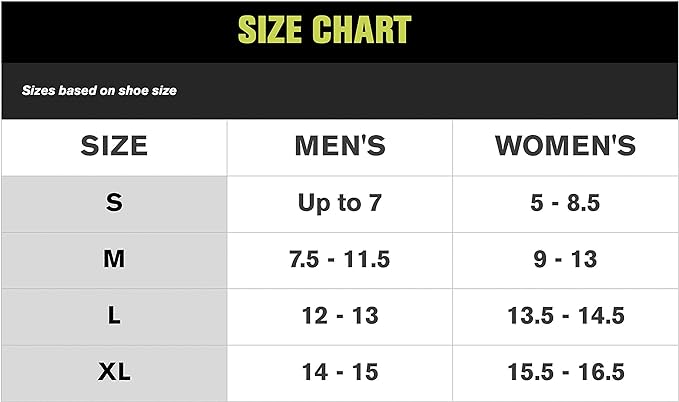Select the MEN'S column header
The image size is (679, 402).
(x=340, y=146)
